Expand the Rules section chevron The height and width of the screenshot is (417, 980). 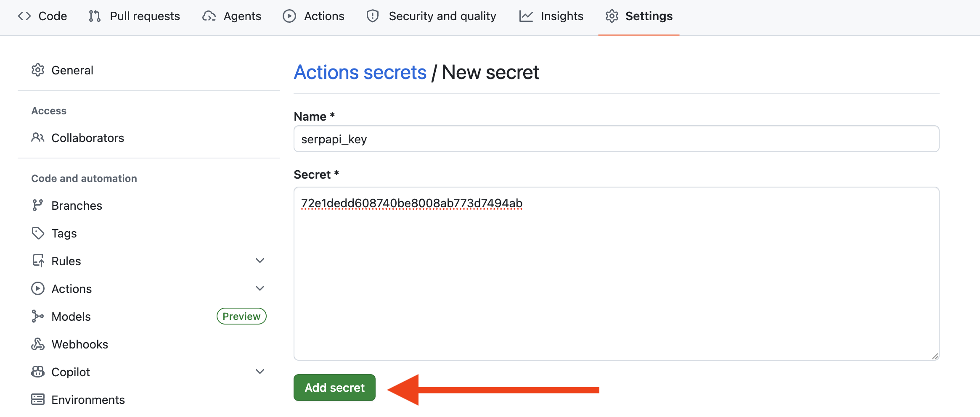coord(260,261)
